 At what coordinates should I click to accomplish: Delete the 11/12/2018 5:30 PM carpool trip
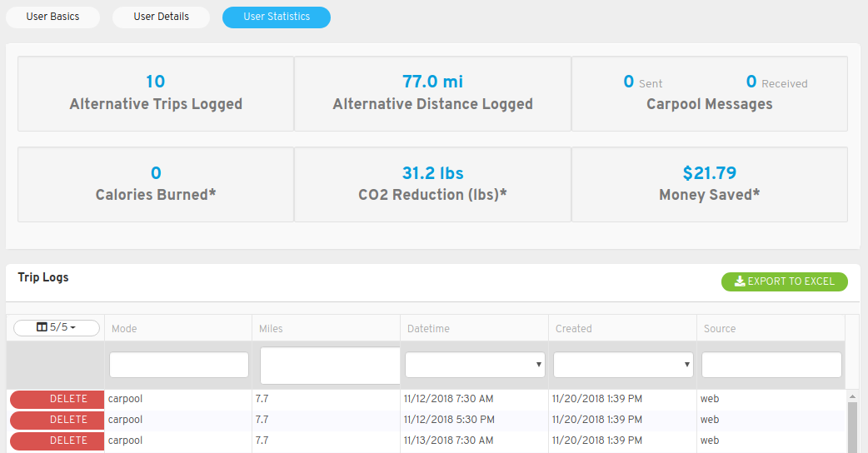pos(57,420)
